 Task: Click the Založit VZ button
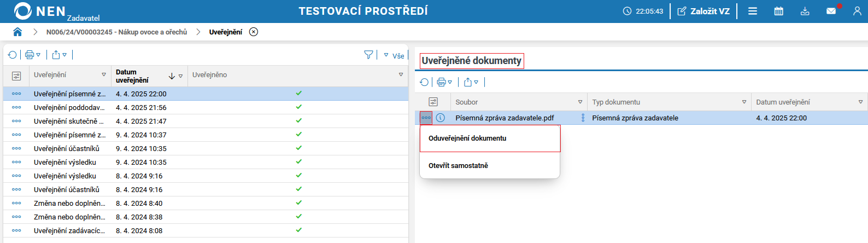pyautogui.click(x=703, y=11)
